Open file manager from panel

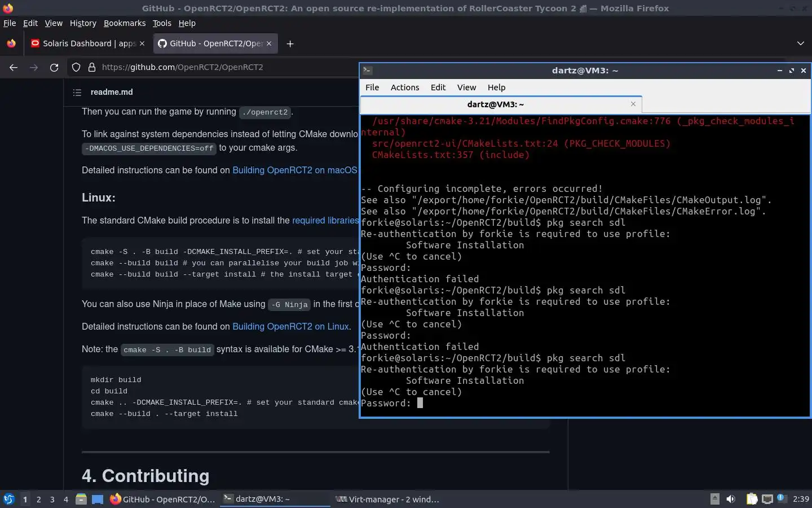[x=81, y=499]
